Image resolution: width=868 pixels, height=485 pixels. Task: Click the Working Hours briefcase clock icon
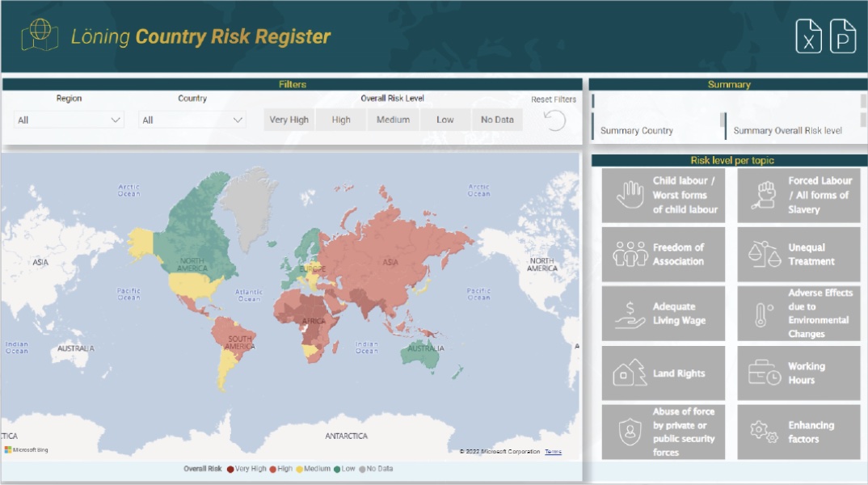[764, 373]
